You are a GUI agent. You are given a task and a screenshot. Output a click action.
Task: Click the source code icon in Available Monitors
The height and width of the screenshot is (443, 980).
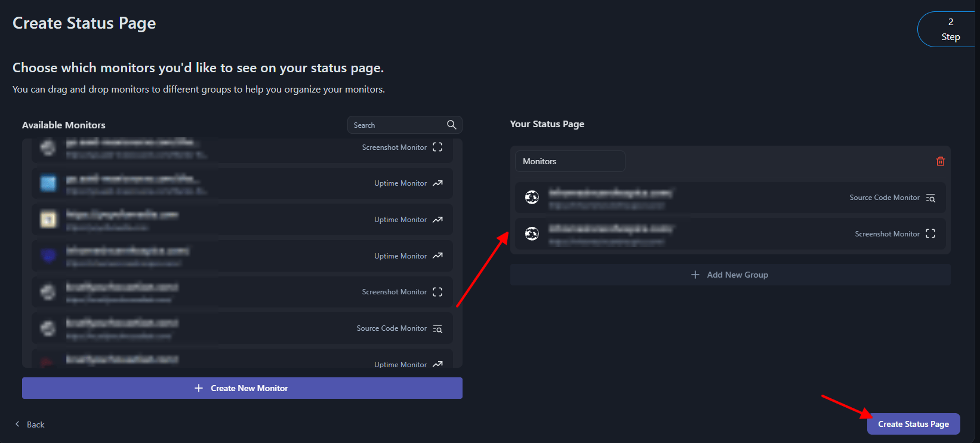(x=437, y=329)
